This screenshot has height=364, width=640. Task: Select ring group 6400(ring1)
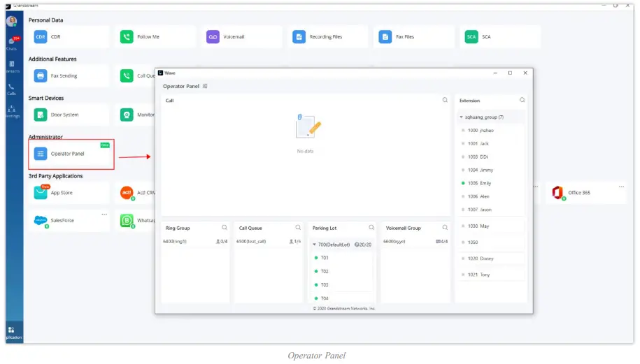(x=195, y=241)
